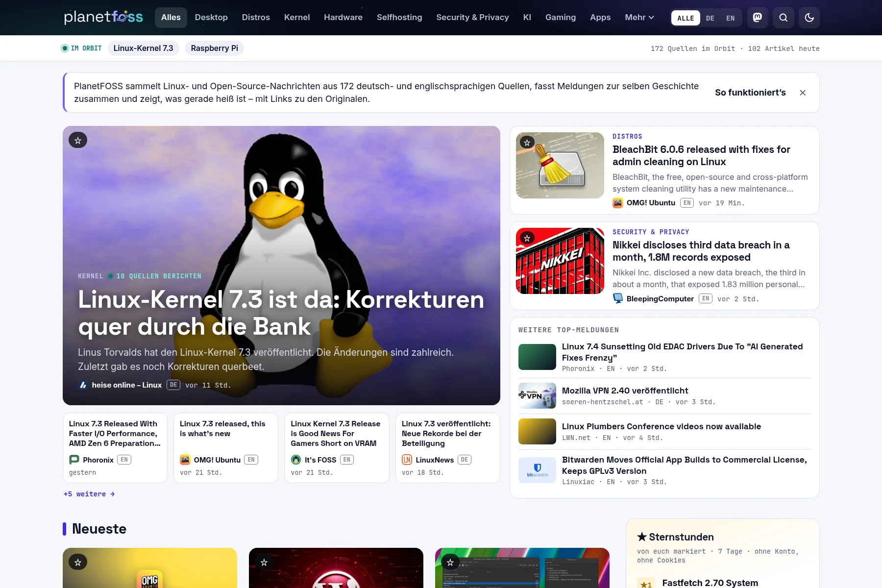Viewport: 882px width, 588px height.
Task: Open the Raspberry Pi orbit tag
Action: pos(215,48)
